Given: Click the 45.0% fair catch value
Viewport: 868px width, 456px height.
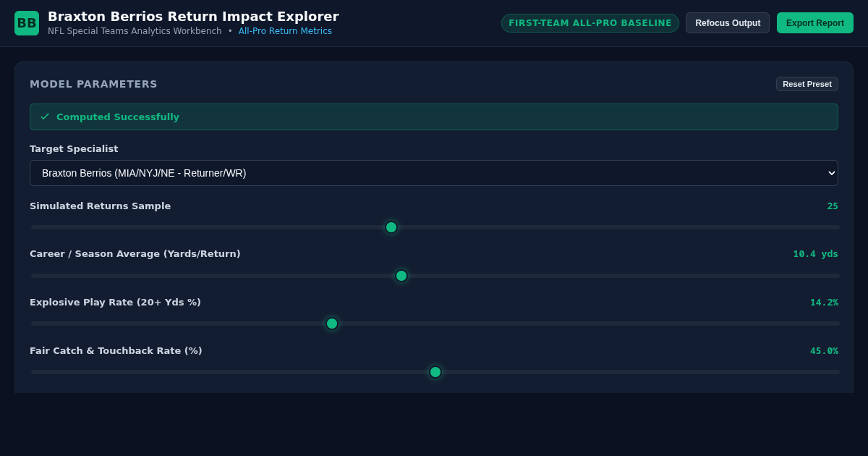Looking at the screenshot, I should tap(824, 351).
